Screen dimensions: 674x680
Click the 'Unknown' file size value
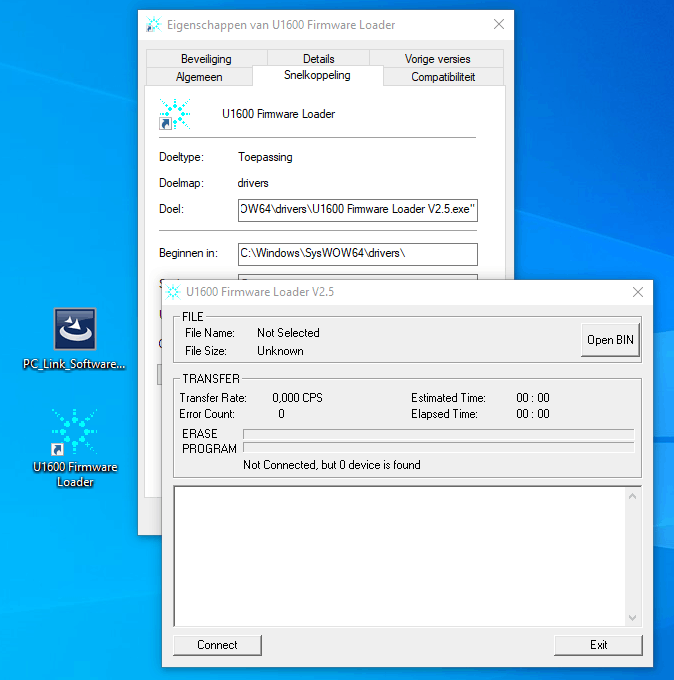pyautogui.click(x=280, y=351)
